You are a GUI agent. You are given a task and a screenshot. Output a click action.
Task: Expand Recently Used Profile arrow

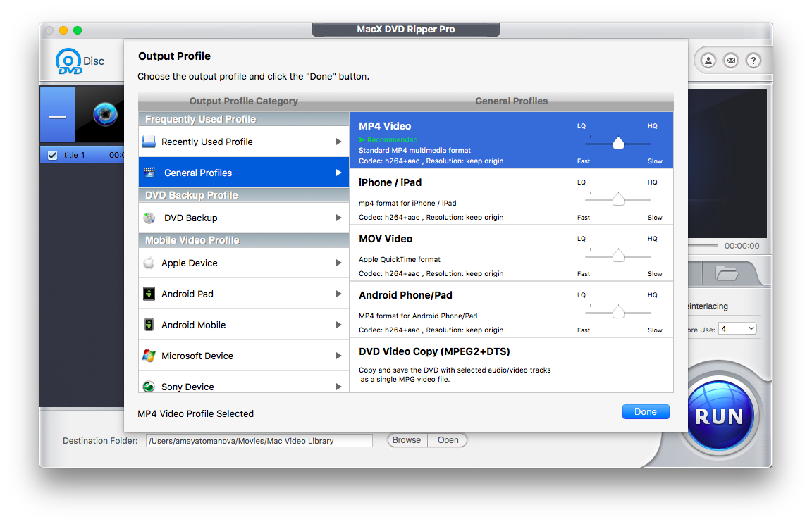338,142
